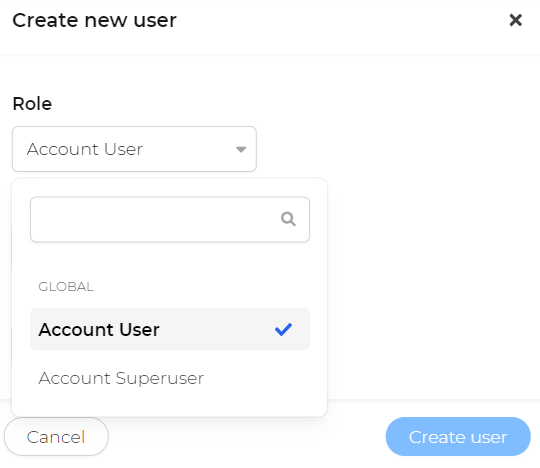Close the Create new user dialog
The width and height of the screenshot is (540, 468).
point(516,20)
